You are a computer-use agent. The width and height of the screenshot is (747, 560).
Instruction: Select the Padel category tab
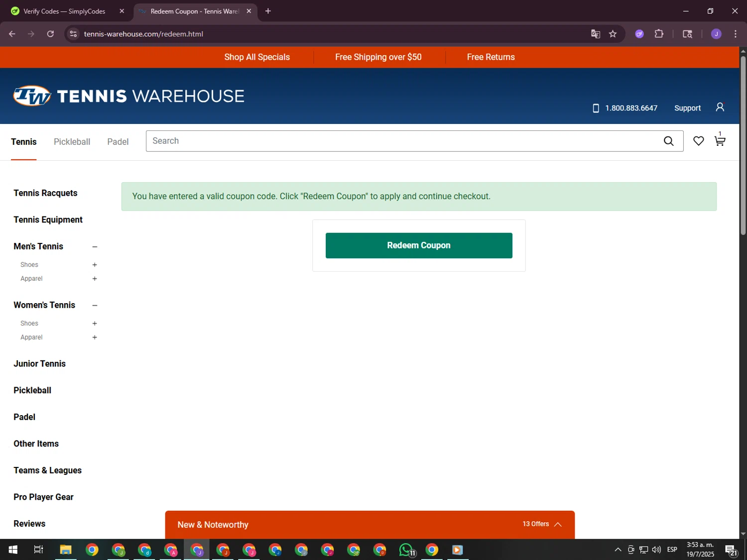118,142
